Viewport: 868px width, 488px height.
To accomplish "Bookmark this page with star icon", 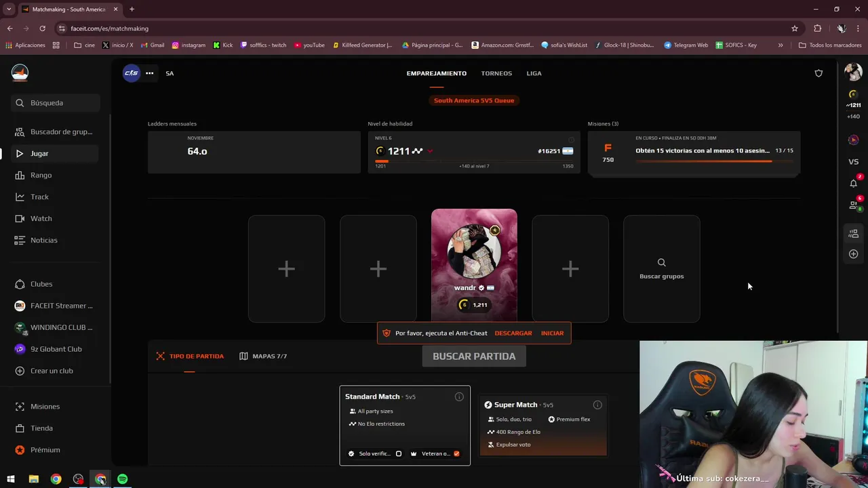I will [795, 28].
